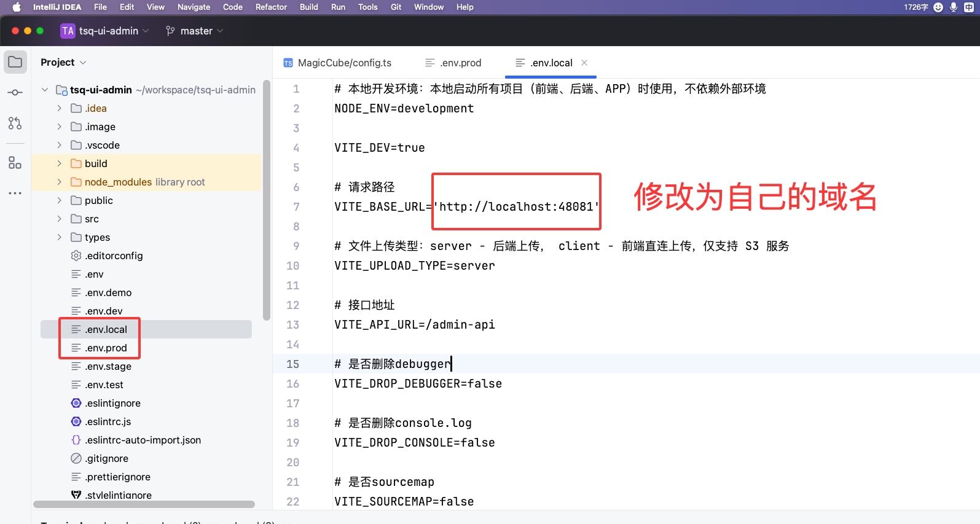Collapse the tsq-ui-admin root project node
Image resolution: width=980 pixels, height=524 pixels.
pos(45,90)
